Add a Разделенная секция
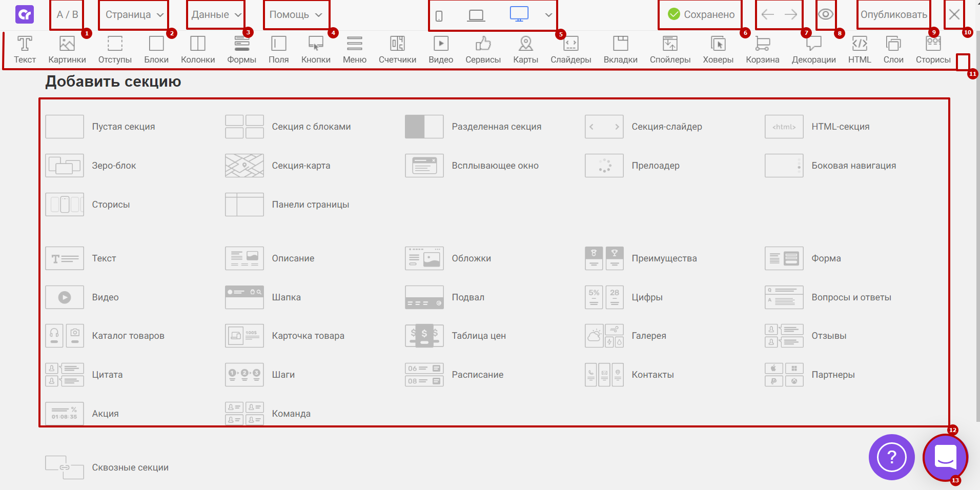The height and width of the screenshot is (490, 980). (473, 127)
